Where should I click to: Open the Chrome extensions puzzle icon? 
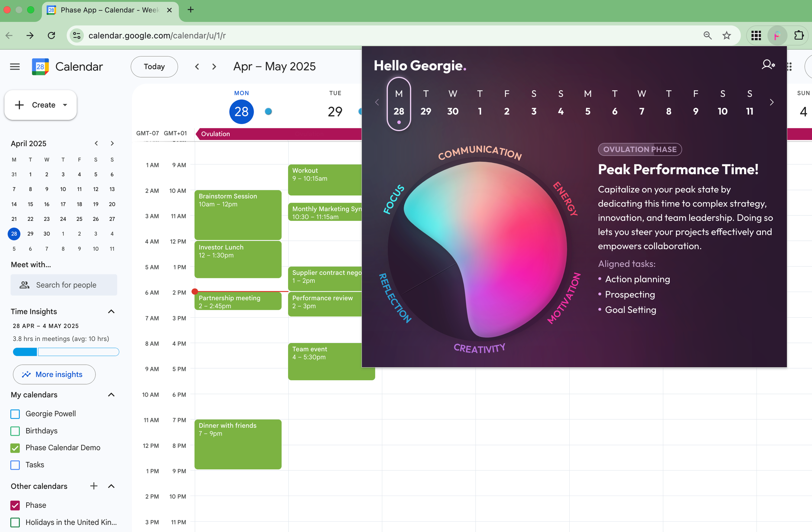pyautogui.click(x=799, y=35)
